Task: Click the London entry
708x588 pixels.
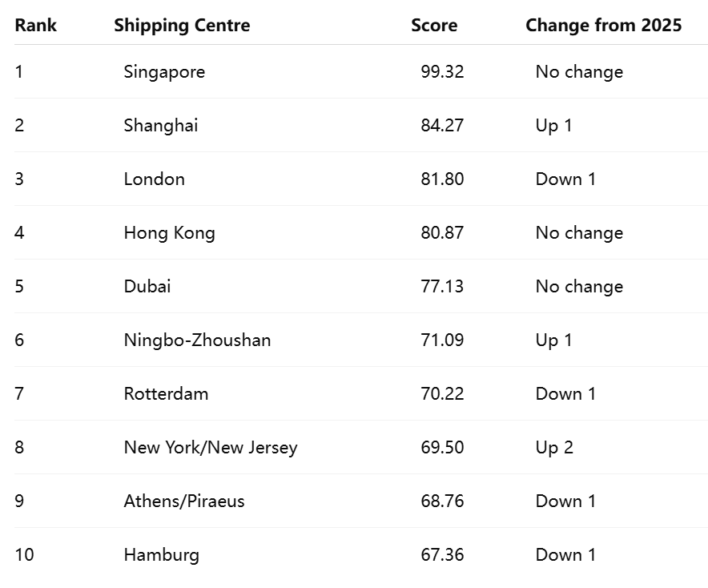Action: (155, 179)
